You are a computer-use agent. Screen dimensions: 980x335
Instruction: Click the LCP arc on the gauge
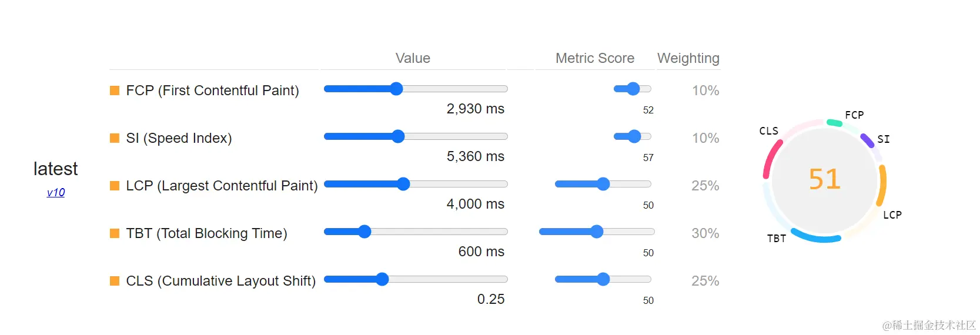point(882,185)
